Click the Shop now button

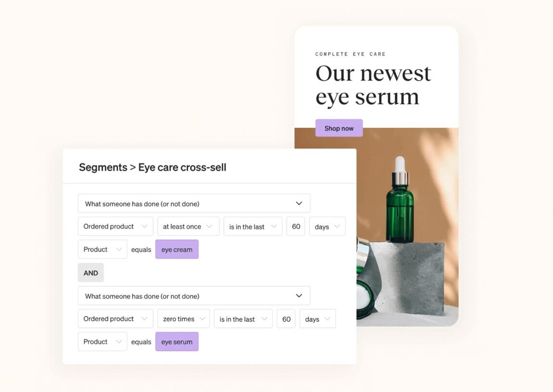[x=339, y=128]
